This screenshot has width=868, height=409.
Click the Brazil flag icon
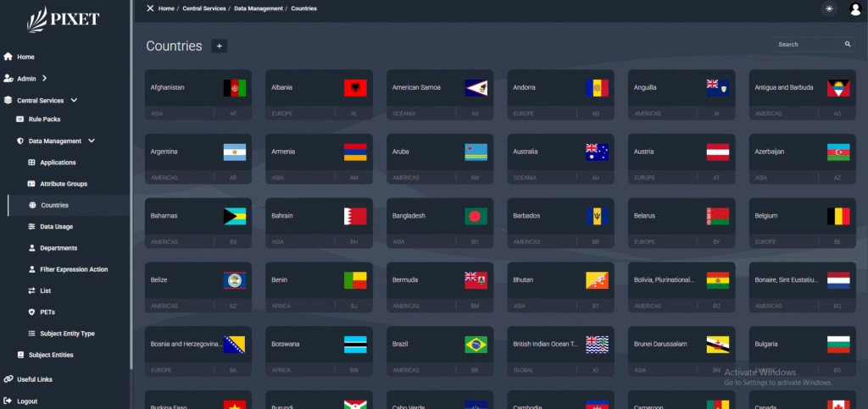(x=476, y=345)
